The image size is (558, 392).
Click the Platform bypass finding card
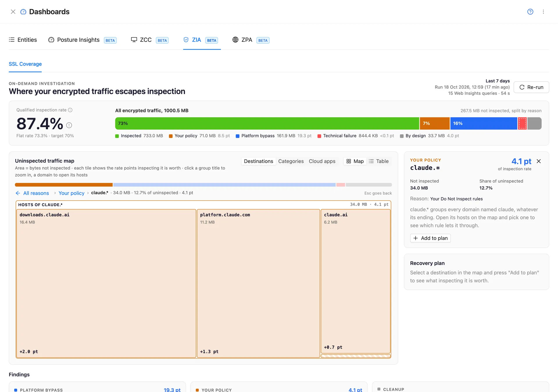coord(97,387)
